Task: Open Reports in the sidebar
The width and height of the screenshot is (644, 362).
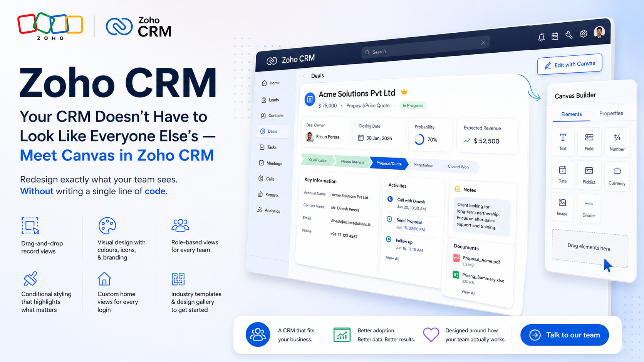Action: (268, 195)
